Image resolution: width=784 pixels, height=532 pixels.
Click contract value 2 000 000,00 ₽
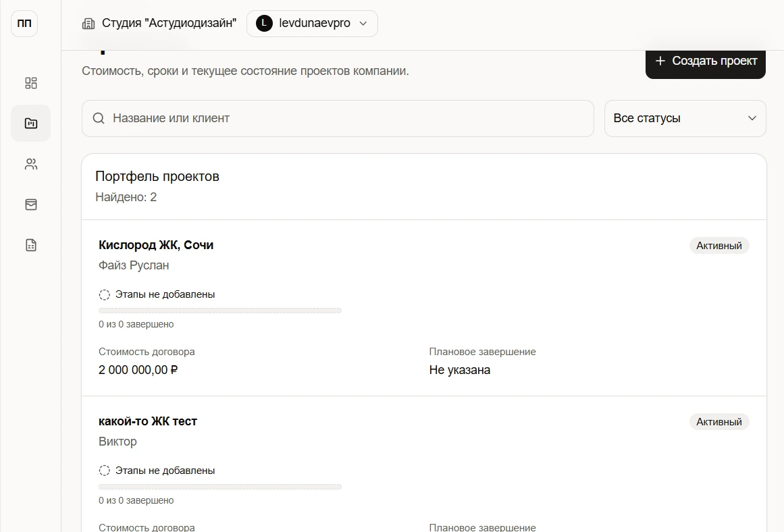[x=138, y=370]
